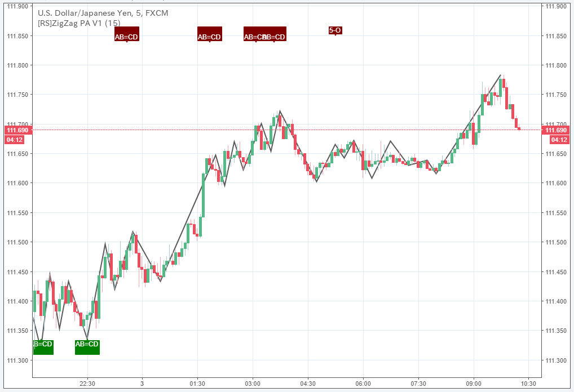This screenshot has width=574, height=392.
Task: Click the 111.690 price label on left axis
Action: coord(17,131)
